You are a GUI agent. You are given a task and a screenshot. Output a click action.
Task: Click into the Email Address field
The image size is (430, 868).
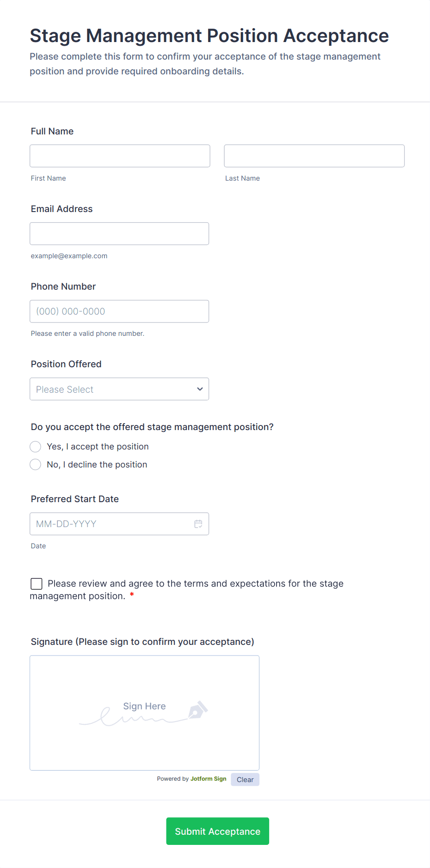click(119, 234)
